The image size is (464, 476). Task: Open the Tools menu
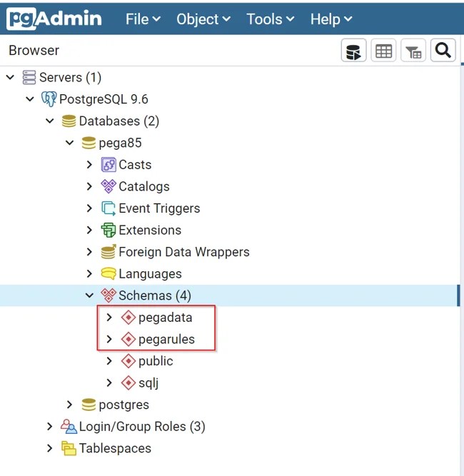pos(271,19)
